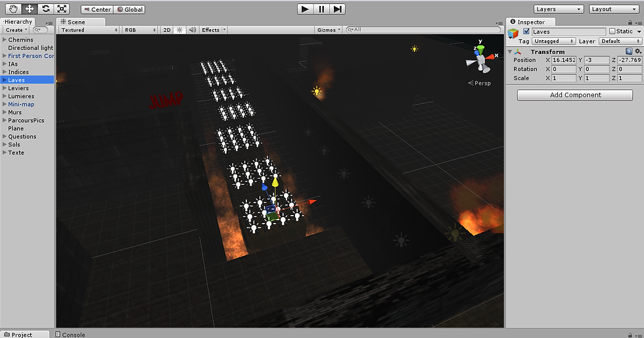Toggle scene Effects button
This screenshot has width=644, height=338.
tap(210, 30)
